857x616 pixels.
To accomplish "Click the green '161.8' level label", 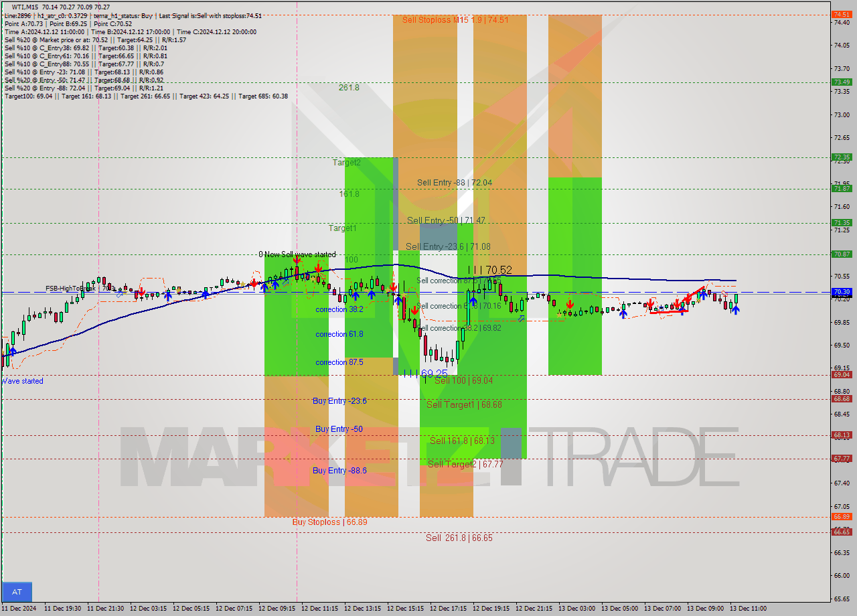I will click(349, 194).
